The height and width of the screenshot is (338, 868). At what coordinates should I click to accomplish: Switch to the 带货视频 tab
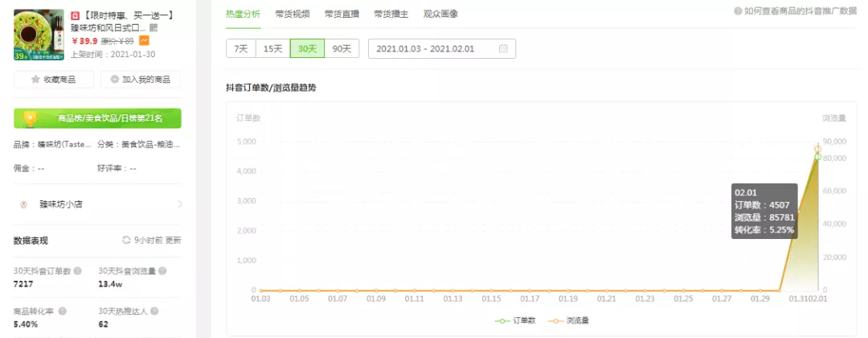coord(293,14)
